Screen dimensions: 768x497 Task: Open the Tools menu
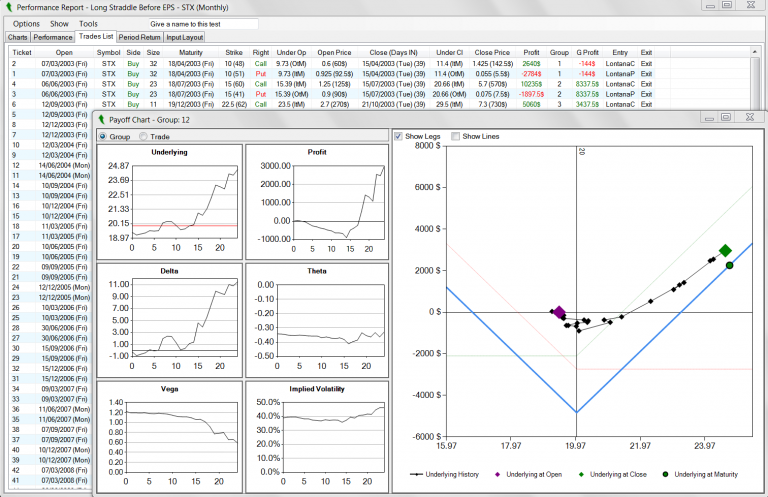point(88,23)
